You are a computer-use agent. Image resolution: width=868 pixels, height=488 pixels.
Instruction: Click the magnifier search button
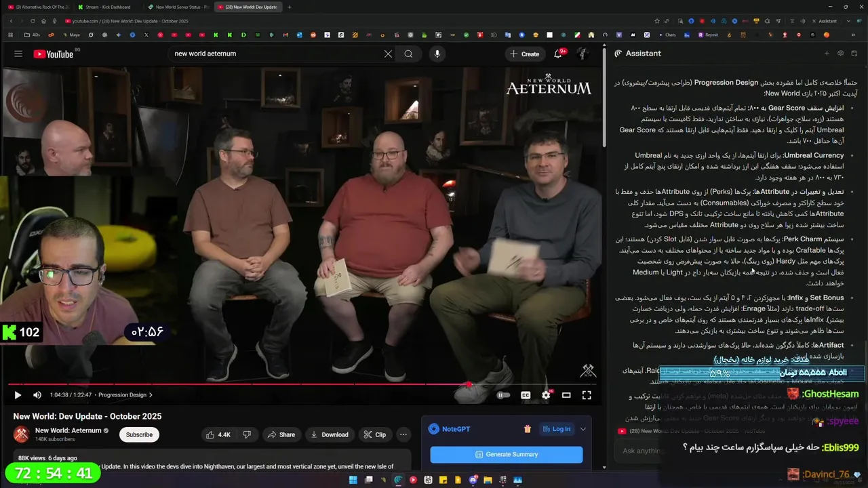pos(408,54)
